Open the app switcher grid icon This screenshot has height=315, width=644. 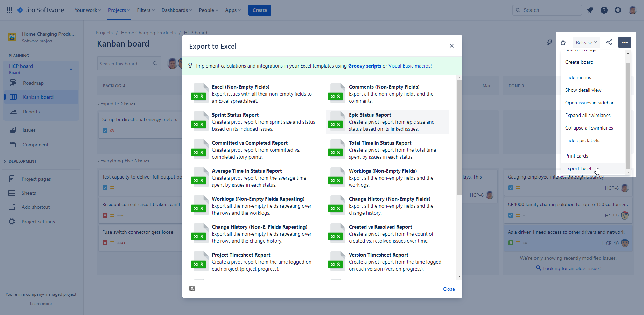[9, 10]
